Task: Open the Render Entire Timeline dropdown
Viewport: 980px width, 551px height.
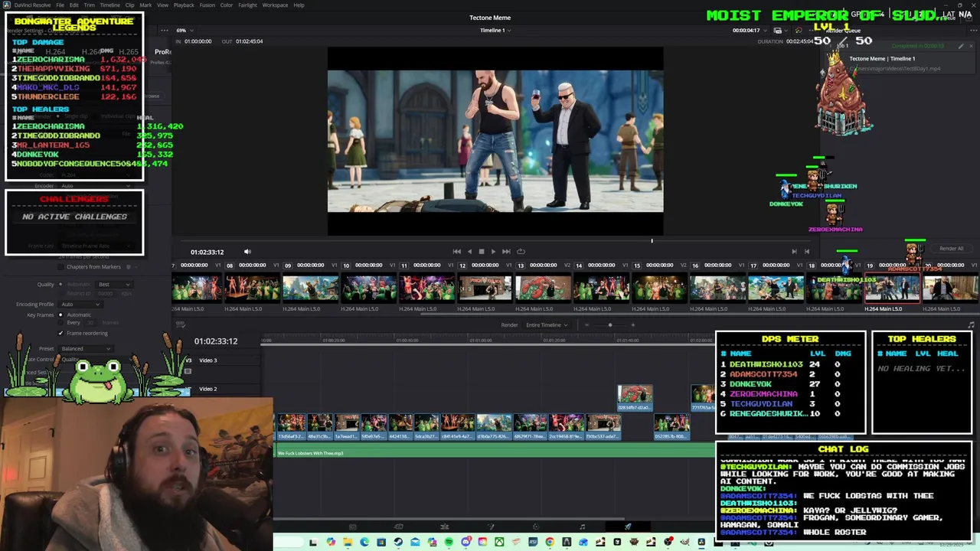Action: point(547,324)
